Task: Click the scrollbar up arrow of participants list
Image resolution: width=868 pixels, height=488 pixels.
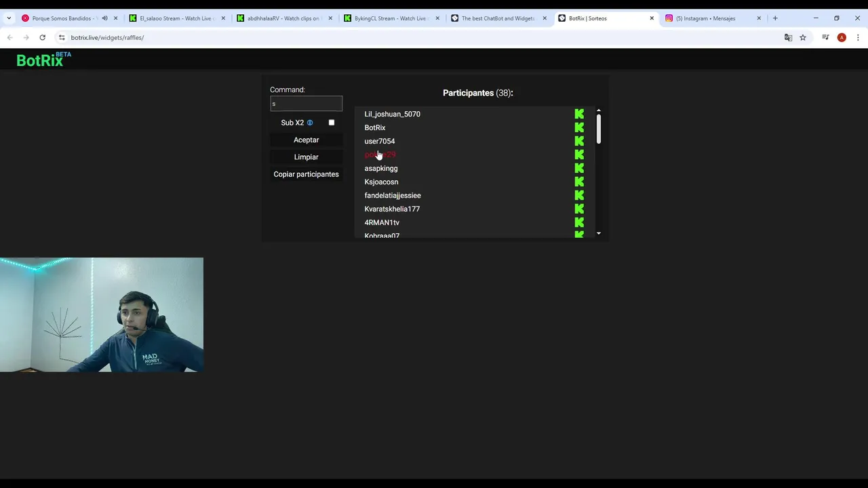Action: tap(599, 110)
